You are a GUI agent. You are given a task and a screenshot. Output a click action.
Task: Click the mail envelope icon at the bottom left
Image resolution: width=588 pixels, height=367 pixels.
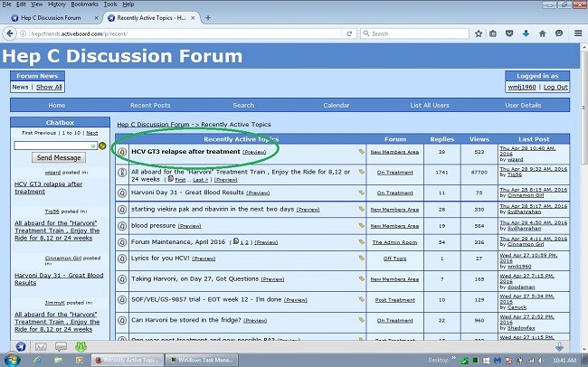tap(41, 347)
